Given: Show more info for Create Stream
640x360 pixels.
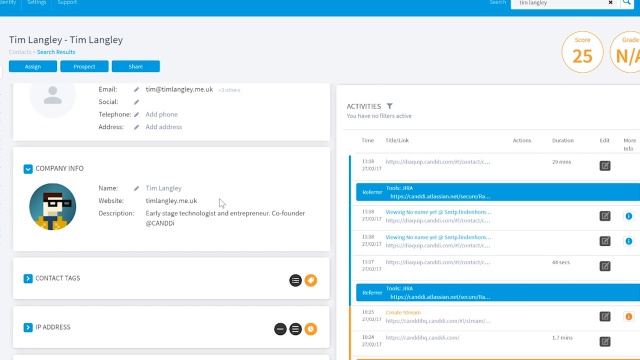Looking at the screenshot, I should coord(629,316).
